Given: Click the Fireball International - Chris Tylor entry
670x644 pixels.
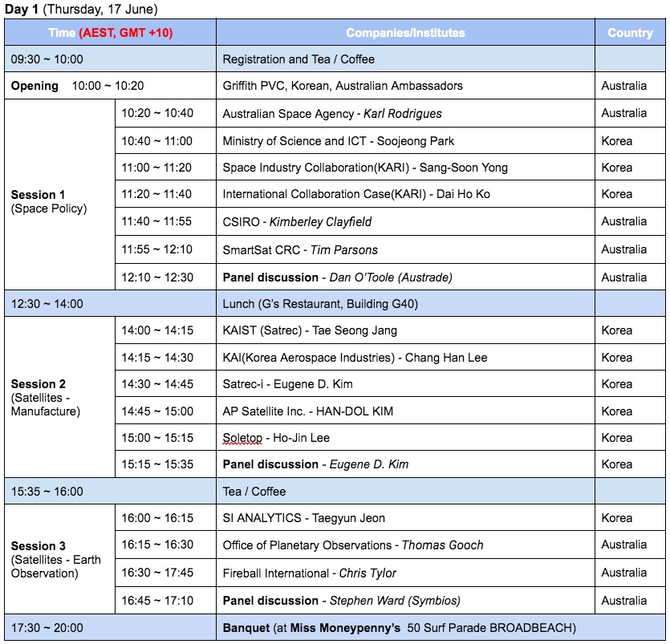Looking at the screenshot, I should tap(309, 573).
